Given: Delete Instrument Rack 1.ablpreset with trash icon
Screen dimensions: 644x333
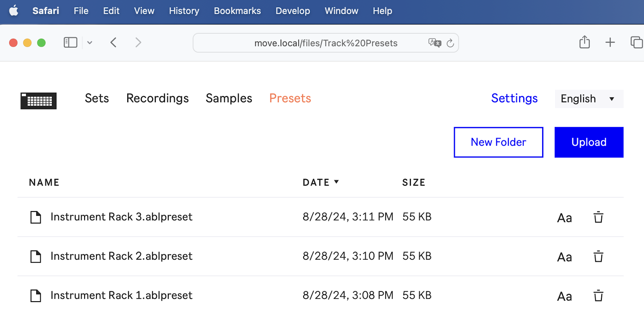Looking at the screenshot, I should pyautogui.click(x=599, y=296).
